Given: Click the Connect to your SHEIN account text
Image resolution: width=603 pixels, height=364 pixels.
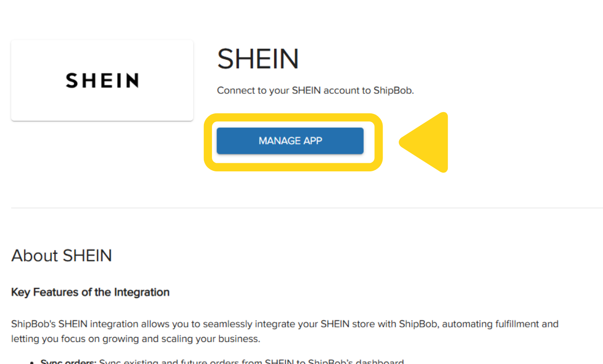Looking at the screenshot, I should (x=315, y=90).
